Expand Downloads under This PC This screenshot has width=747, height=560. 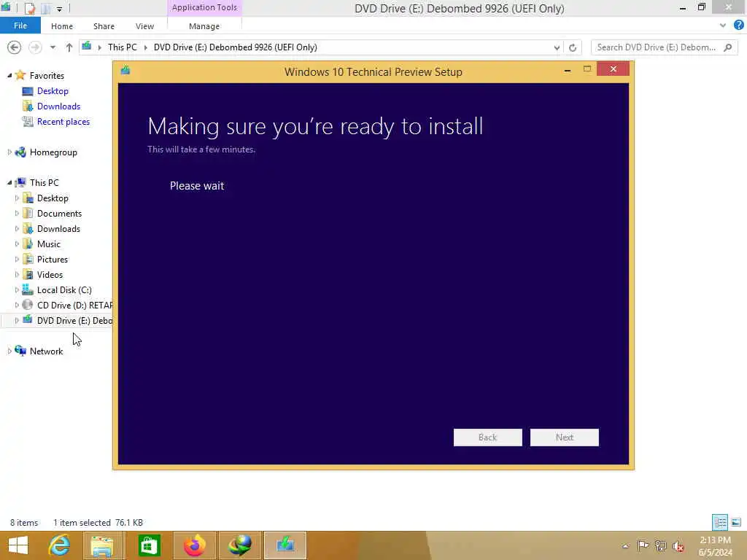click(x=18, y=228)
